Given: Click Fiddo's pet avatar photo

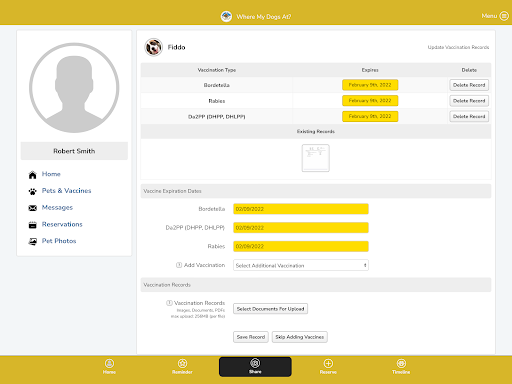Looking at the screenshot, I should [x=153, y=47].
